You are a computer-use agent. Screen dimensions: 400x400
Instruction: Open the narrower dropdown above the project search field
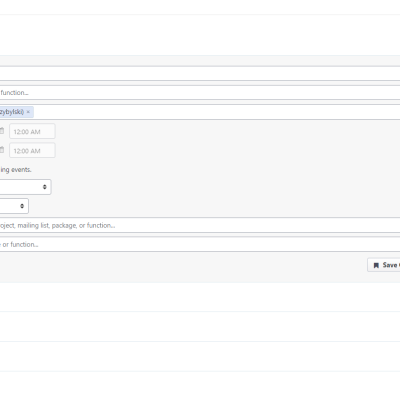[14, 206]
